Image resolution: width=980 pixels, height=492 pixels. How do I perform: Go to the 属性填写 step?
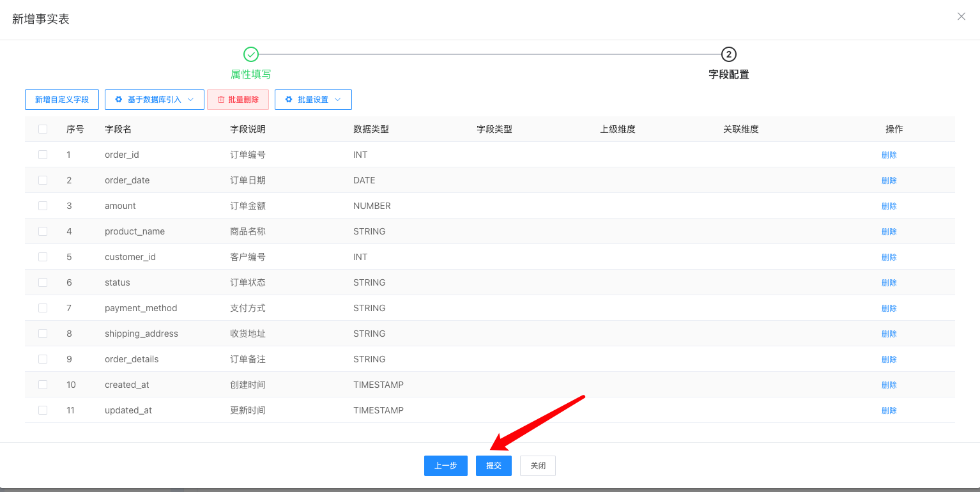[x=251, y=74]
